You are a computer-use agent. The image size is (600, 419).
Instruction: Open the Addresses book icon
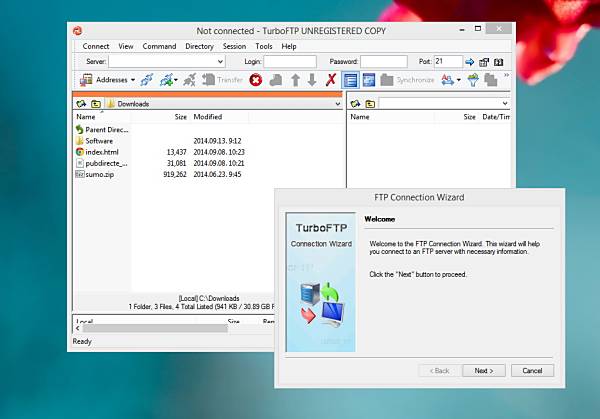pyautogui.click(x=86, y=80)
